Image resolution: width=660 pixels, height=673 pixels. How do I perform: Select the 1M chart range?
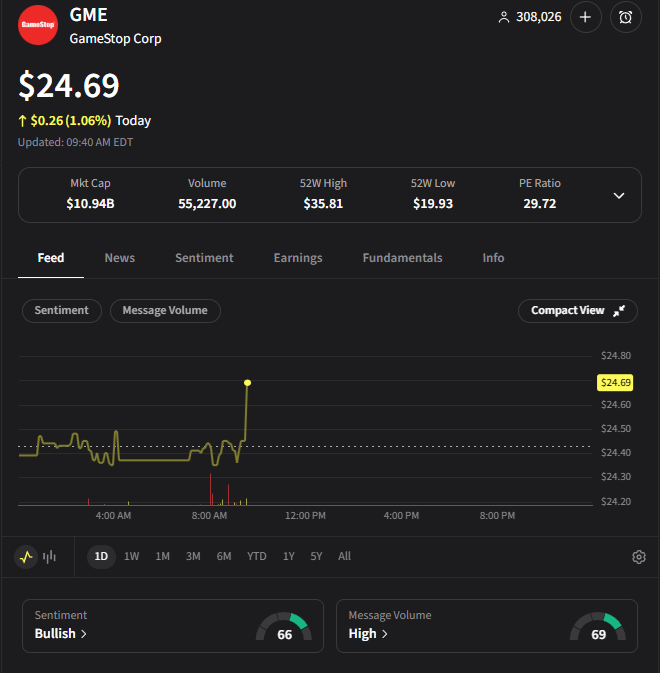[x=163, y=557]
